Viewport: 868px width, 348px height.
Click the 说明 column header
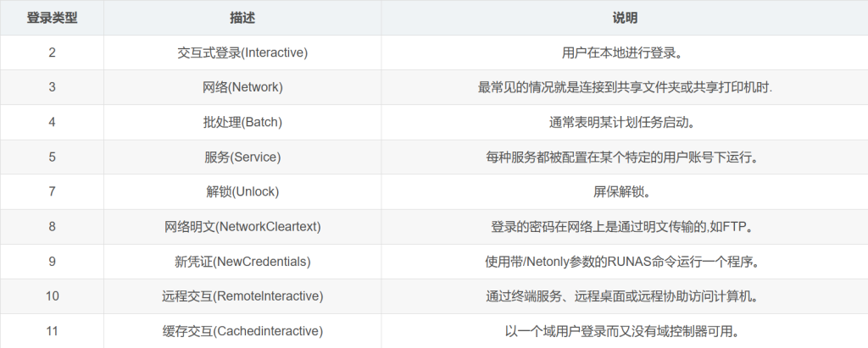[x=625, y=18]
